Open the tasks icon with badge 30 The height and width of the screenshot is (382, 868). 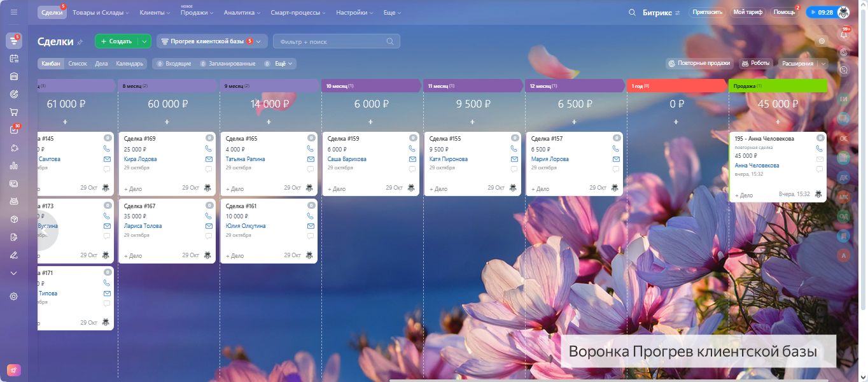coord(14,130)
